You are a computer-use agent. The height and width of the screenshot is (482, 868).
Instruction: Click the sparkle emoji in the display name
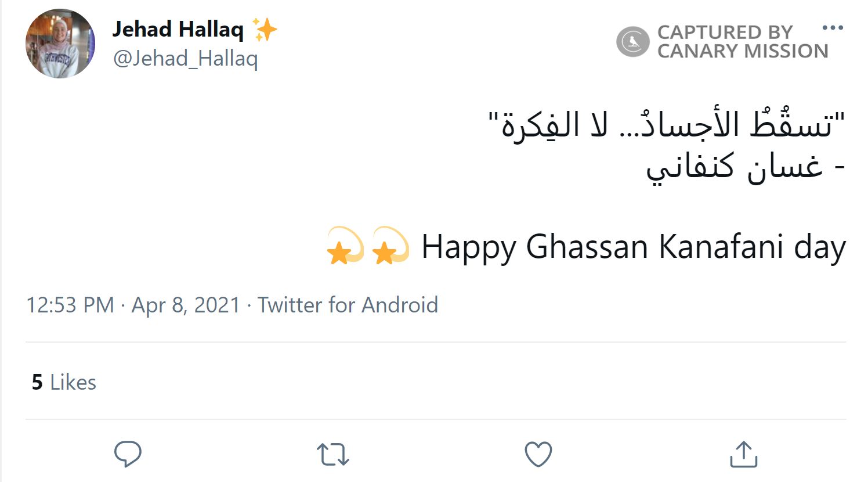pos(265,28)
